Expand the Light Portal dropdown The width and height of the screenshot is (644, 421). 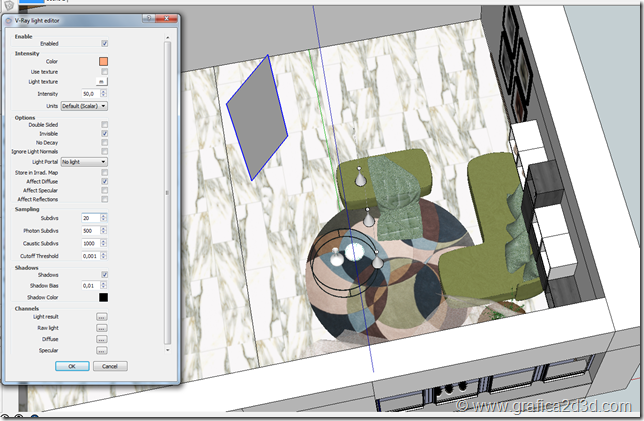click(84, 161)
